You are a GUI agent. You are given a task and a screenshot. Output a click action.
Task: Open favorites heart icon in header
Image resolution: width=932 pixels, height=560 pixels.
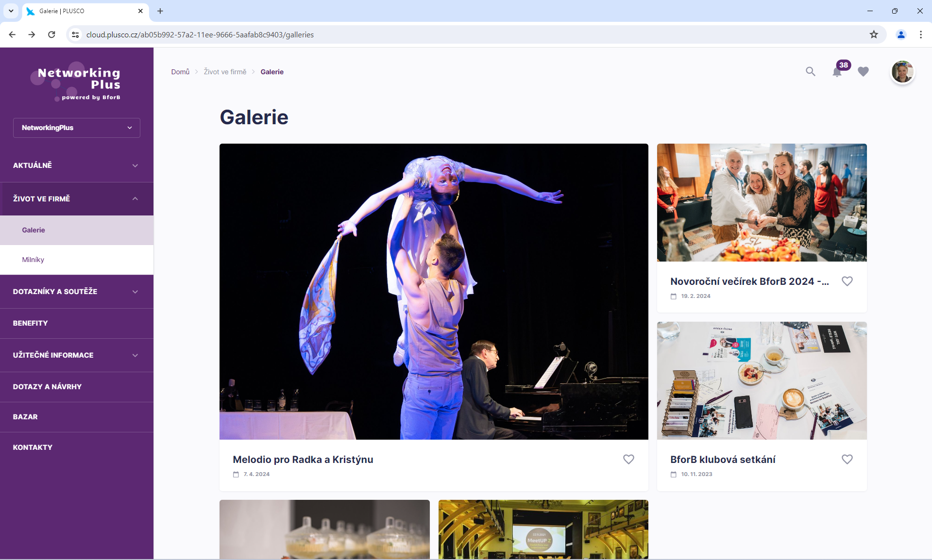point(863,72)
